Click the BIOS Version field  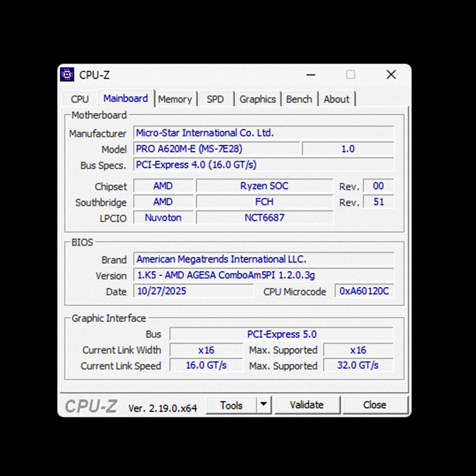263,275
